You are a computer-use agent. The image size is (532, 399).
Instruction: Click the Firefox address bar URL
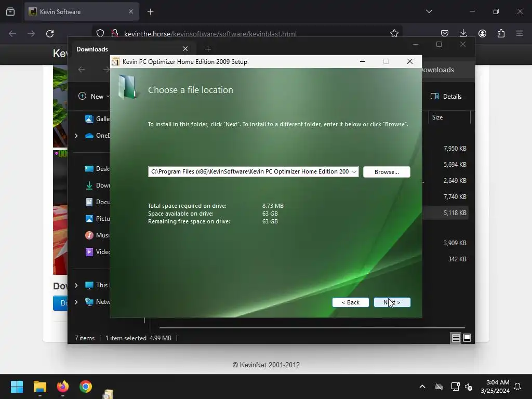coord(210,34)
